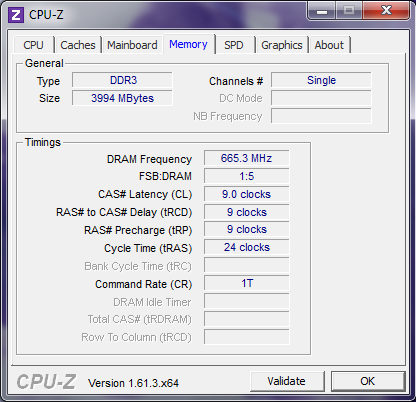Close the CPU-Z window

click(x=386, y=11)
